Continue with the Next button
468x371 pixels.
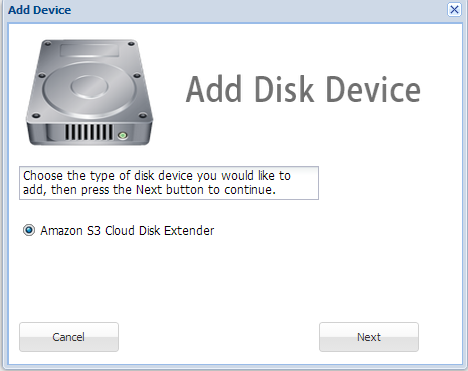(x=369, y=337)
